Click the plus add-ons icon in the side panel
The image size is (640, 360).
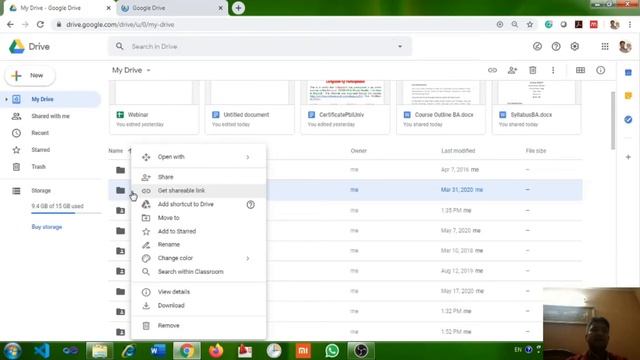pos(628,157)
